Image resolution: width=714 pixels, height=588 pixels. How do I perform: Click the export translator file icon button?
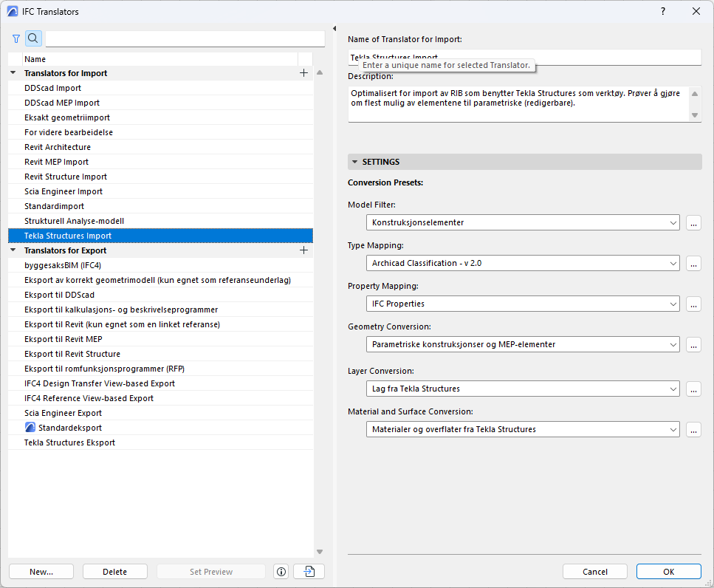309,572
